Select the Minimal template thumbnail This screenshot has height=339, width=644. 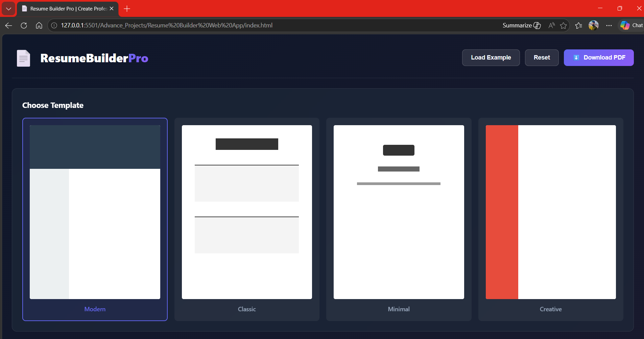[399, 212]
